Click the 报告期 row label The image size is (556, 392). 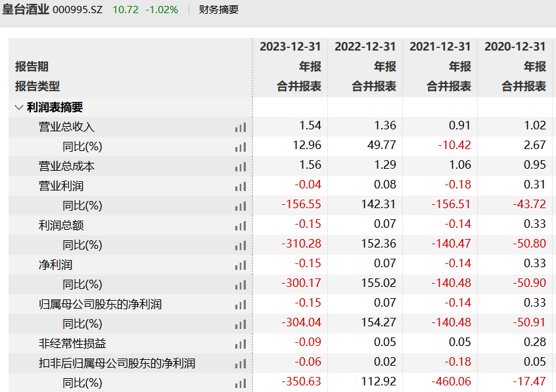click(32, 66)
